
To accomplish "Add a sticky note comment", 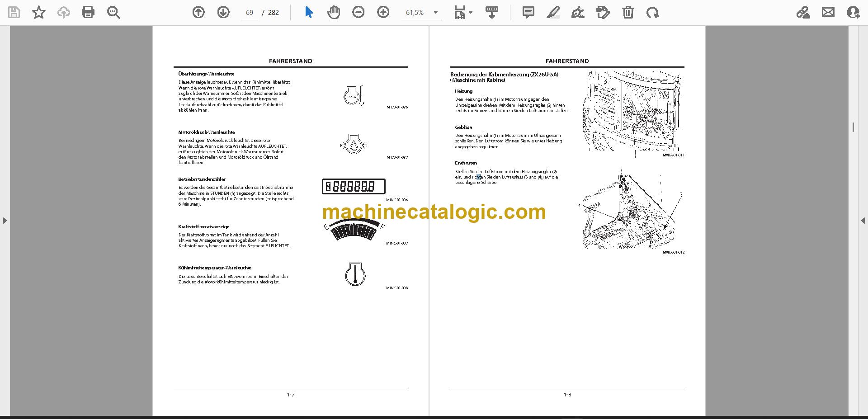I will (528, 12).
